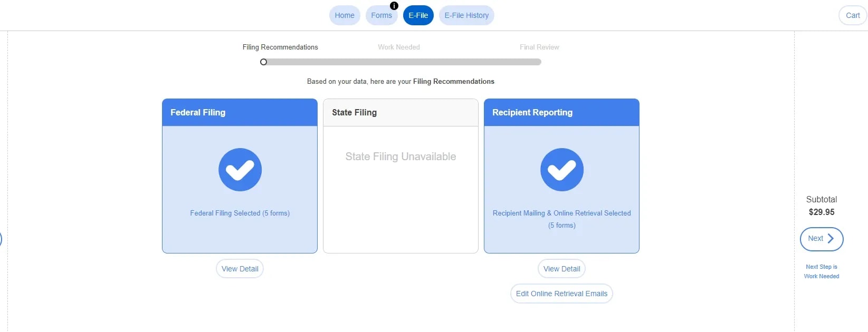This screenshot has width=868, height=332.
Task: Click 'Next Step is Work Needed' text
Action: pos(822,271)
